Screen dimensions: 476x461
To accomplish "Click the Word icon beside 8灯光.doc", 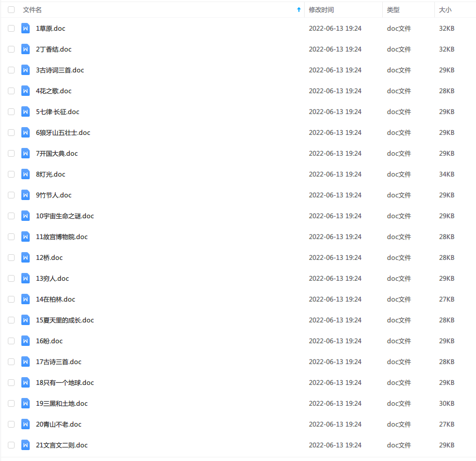I will (25, 174).
